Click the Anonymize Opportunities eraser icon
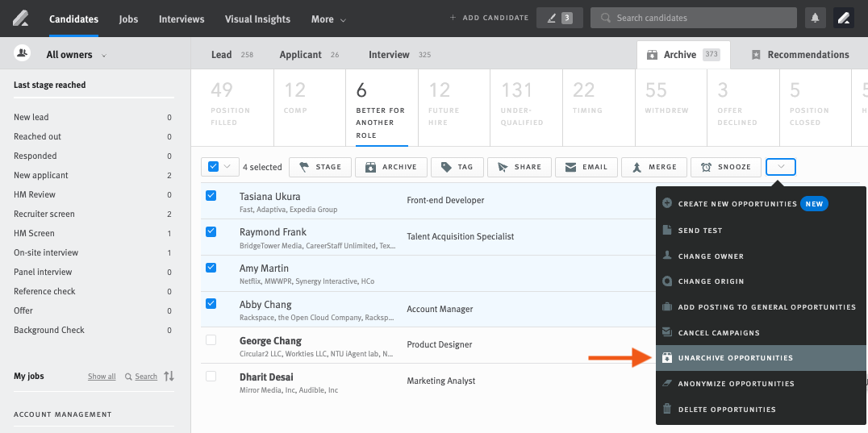The width and height of the screenshot is (868, 433). coord(667,383)
